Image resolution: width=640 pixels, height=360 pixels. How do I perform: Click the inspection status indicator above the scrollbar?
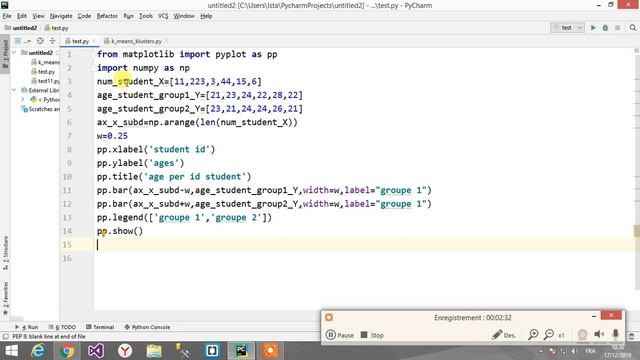(x=636, y=51)
